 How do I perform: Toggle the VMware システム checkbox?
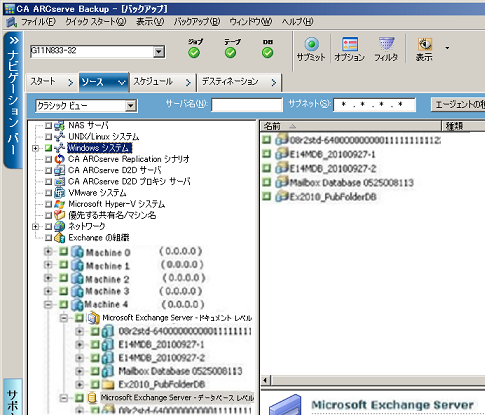coord(48,193)
